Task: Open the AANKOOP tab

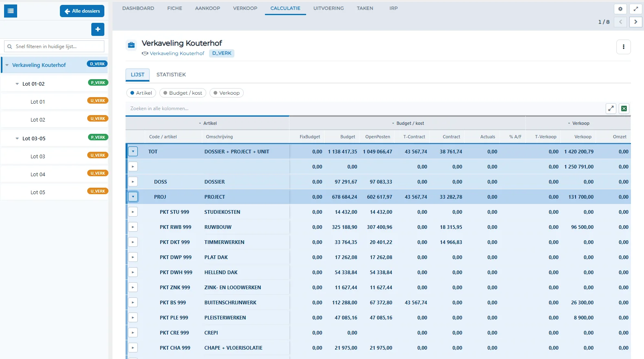Action: [207, 8]
